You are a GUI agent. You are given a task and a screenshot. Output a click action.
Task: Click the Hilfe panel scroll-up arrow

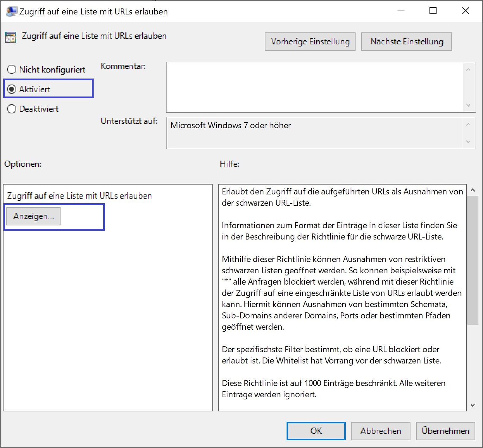[472, 190]
